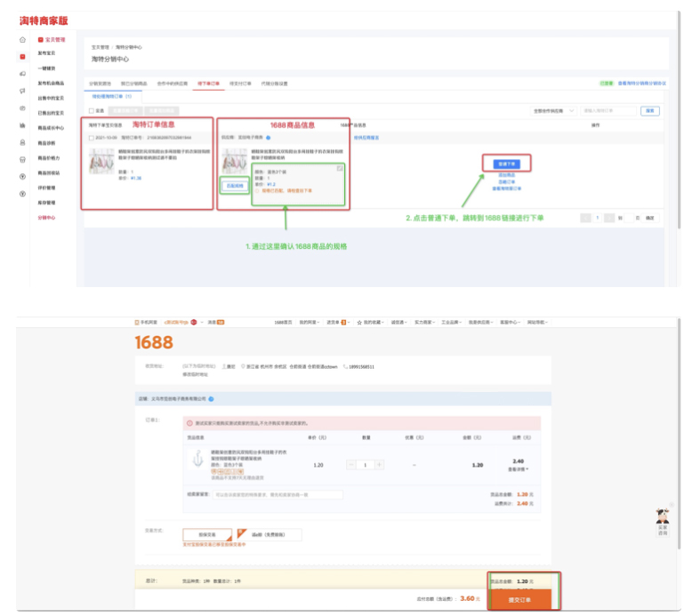Tick the 全选 select-all checkbox

click(x=91, y=110)
